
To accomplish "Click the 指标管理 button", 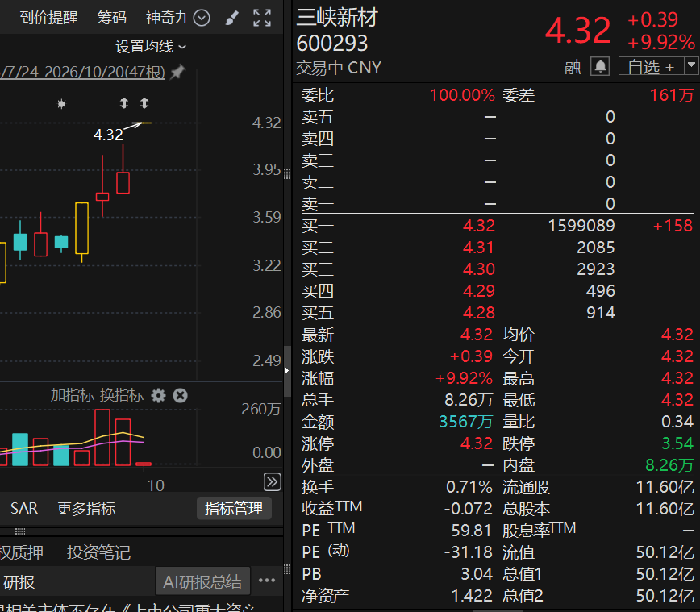I will pyautogui.click(x=234, y=509).
